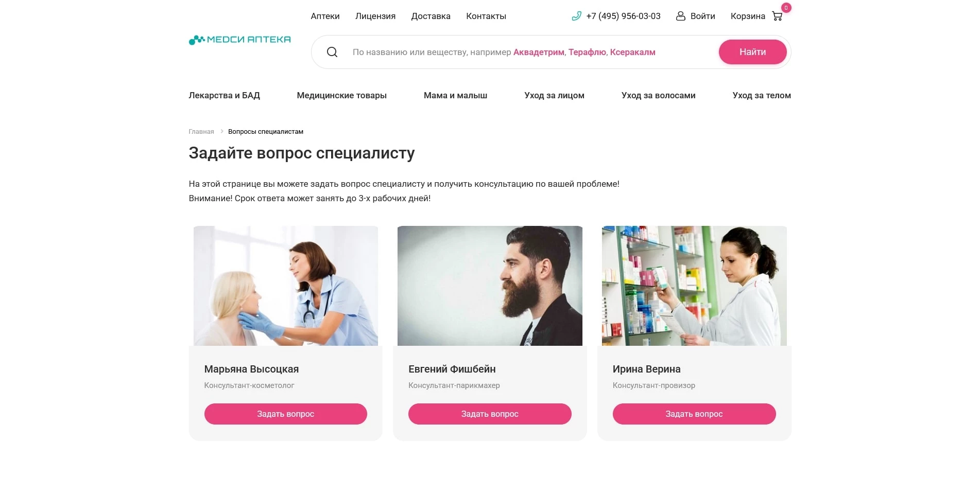Click the shopping cart icon
This screenshot has height=477, width=980.
coord(777,16)
